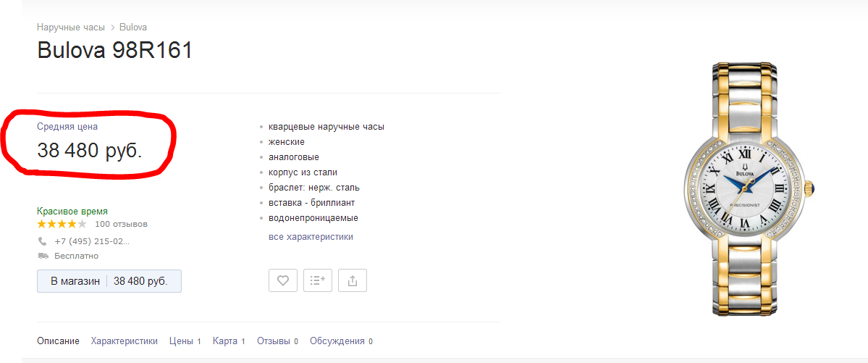Open the Обсуждения tab
This screenshot has height=363, width=868.
tap(337, 341)
